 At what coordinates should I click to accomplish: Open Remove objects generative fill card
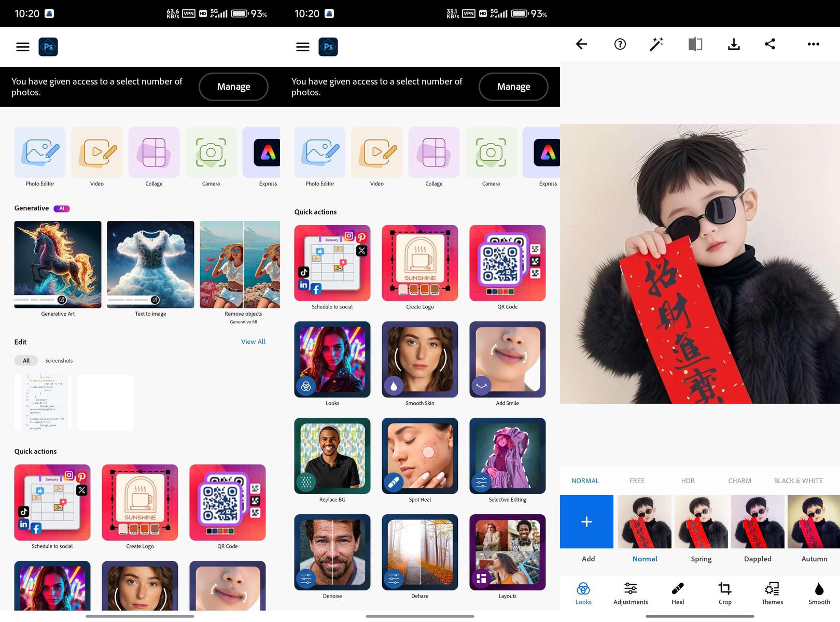tap(240, 264)
